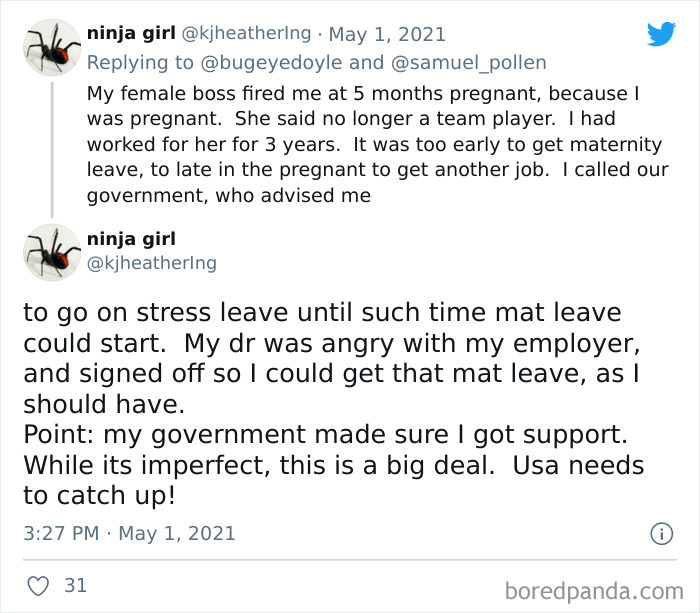Open @kjheatherlng handle below main author name
This screenshot has height=613, width=700.
coord(152,263)
